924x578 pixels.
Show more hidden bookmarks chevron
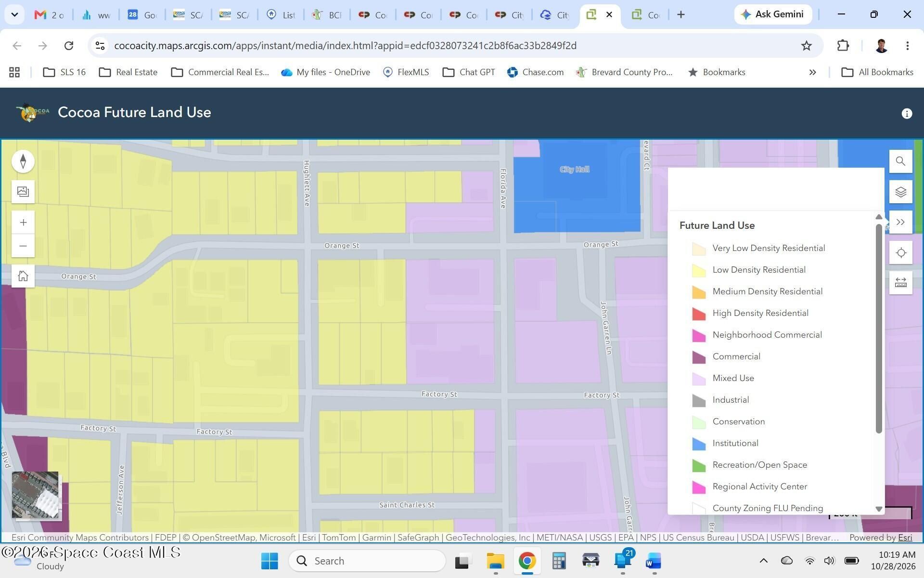point(812,72)
